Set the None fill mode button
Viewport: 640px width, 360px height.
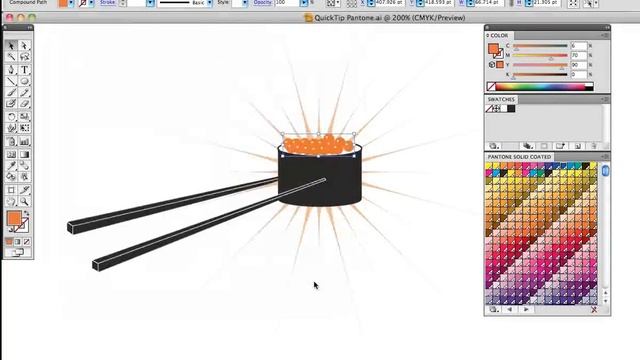tap(27, 242)
